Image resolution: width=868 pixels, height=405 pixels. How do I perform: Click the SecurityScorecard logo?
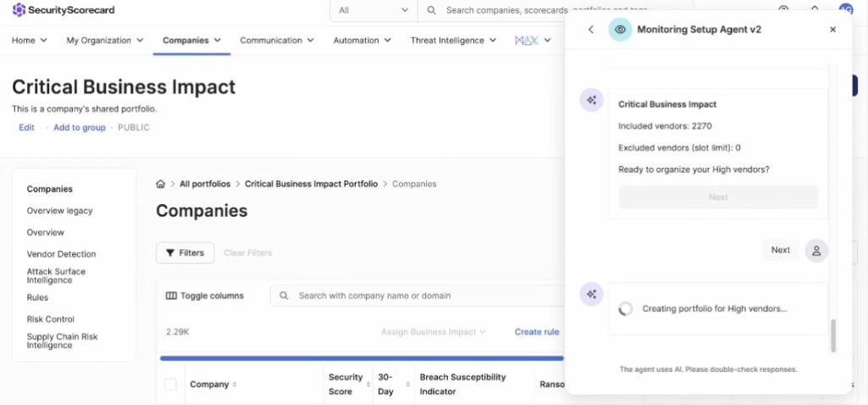pyautogui.click(x=64, y=10)
